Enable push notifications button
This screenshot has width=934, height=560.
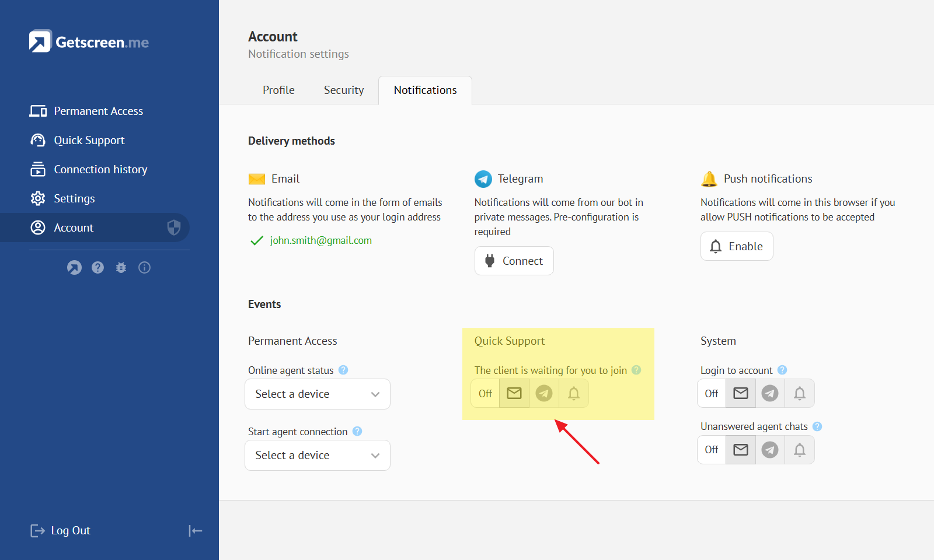click(737, 246)
